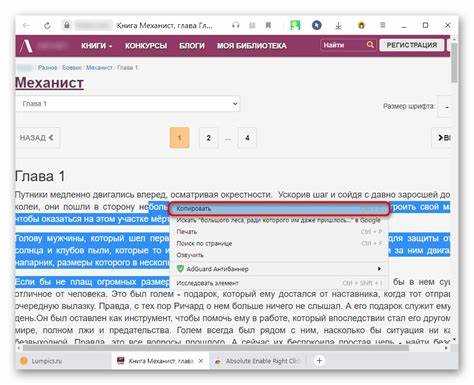Click the Механист book title heading

[49, 83]
